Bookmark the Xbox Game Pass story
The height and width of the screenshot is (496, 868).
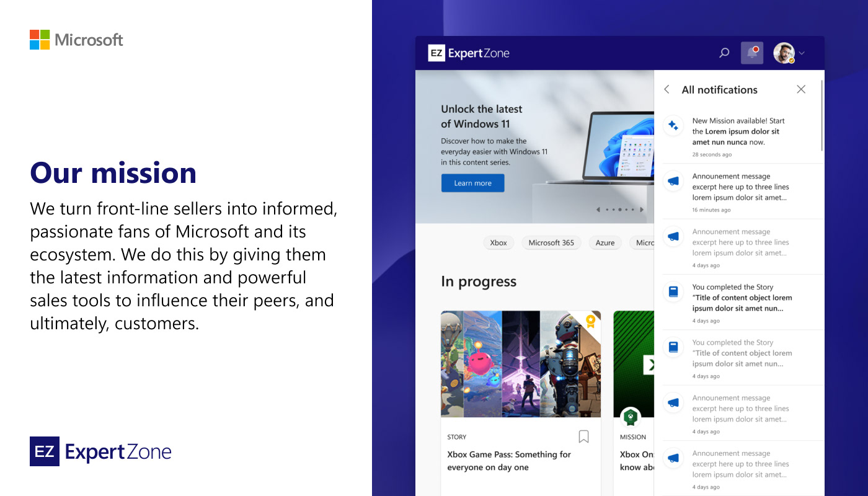tap(583, 436)
